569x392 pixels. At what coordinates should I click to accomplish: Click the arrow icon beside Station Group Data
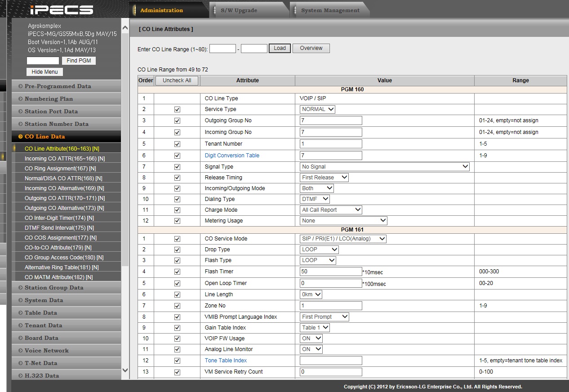tap(21, 288)
